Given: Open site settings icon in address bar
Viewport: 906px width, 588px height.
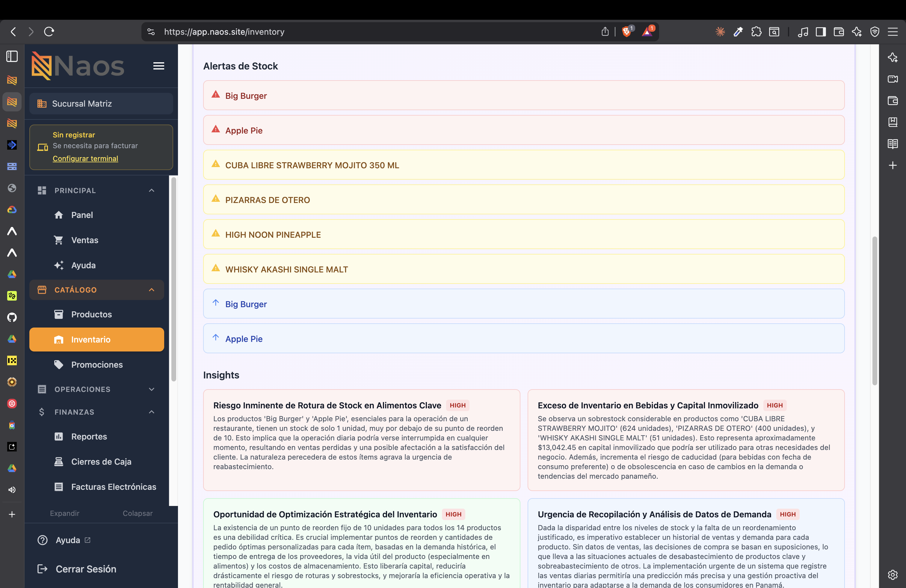Looking at the screenshot, I should (x=151, y=31).
